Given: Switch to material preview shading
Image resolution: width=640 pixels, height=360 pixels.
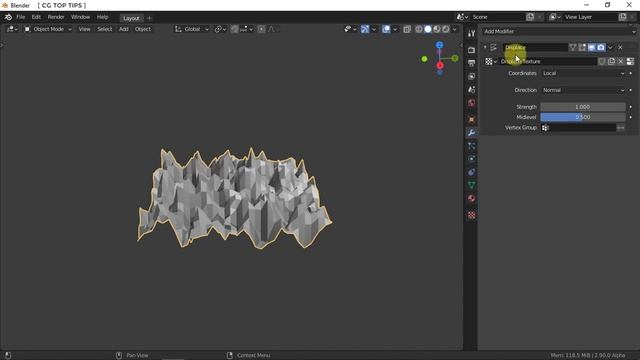Looking at the screenshot, I should tap(437, 29).
